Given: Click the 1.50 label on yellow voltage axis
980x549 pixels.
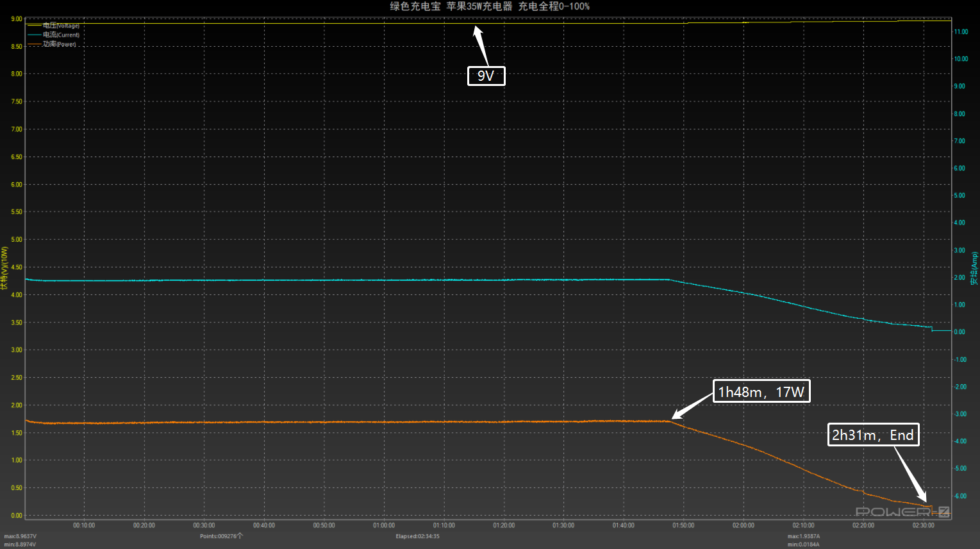Looking at the screenshot, I should (x=16, y=433).
